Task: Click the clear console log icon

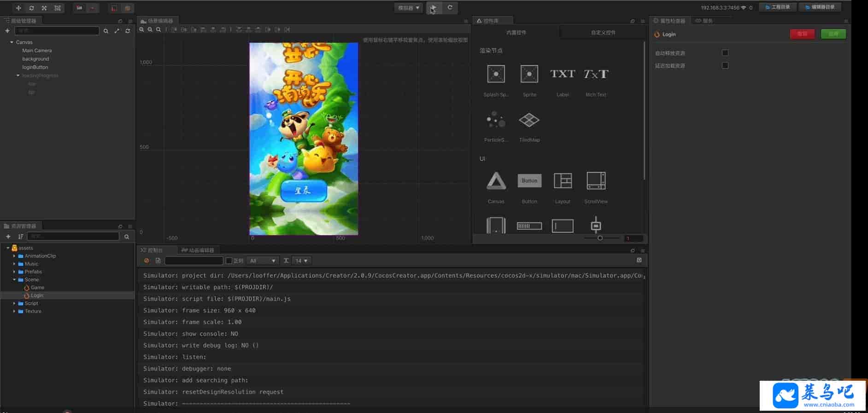Action: 147,261
